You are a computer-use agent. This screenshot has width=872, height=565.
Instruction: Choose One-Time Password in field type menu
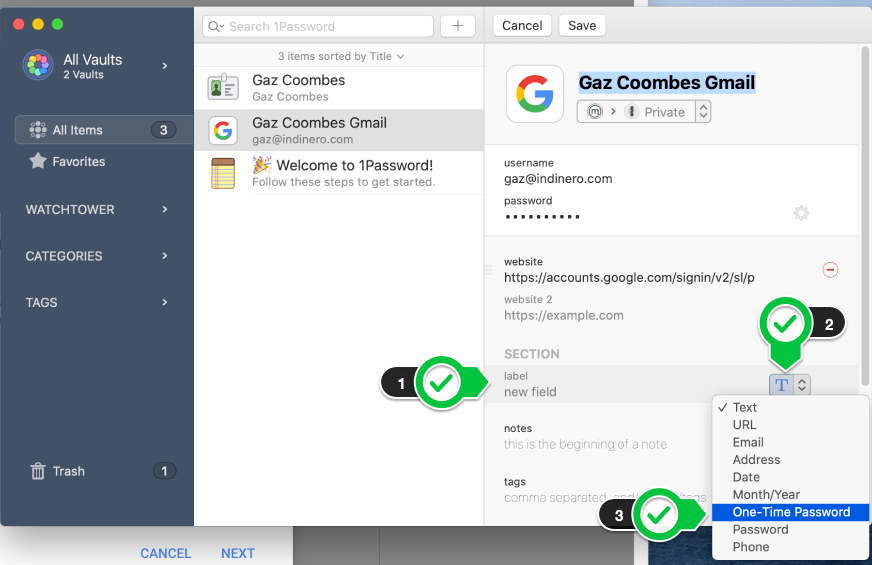790,512
